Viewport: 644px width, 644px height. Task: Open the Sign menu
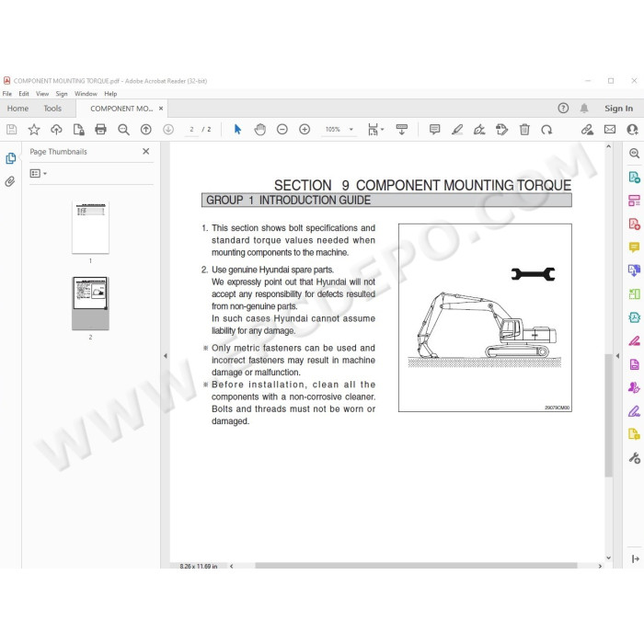(x=62, y=94)
